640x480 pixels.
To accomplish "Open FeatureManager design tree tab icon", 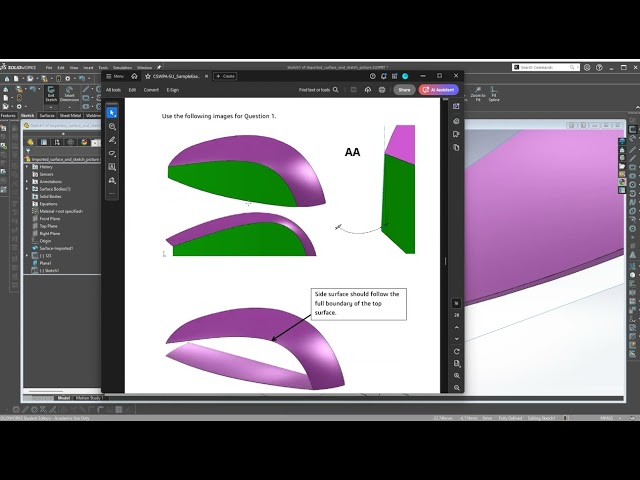I will coord(30,142).
